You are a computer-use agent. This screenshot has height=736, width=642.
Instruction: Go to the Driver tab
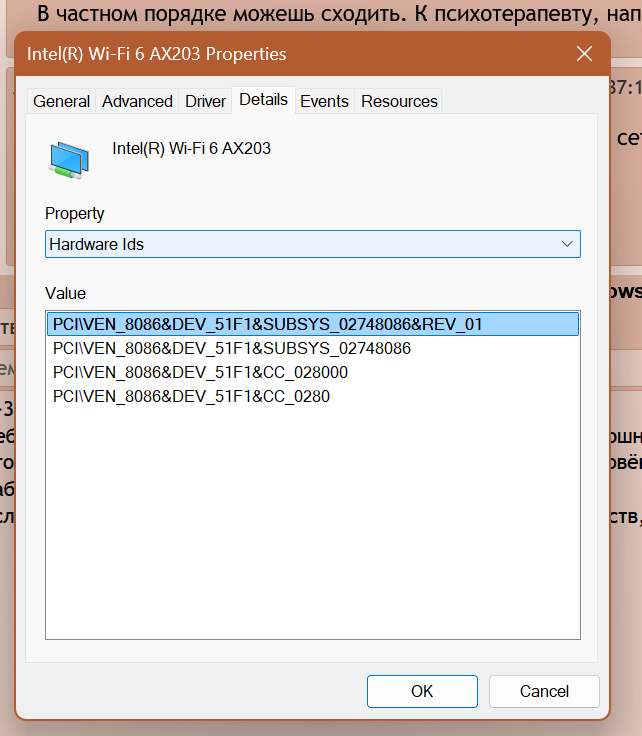[x=205, y=101]
